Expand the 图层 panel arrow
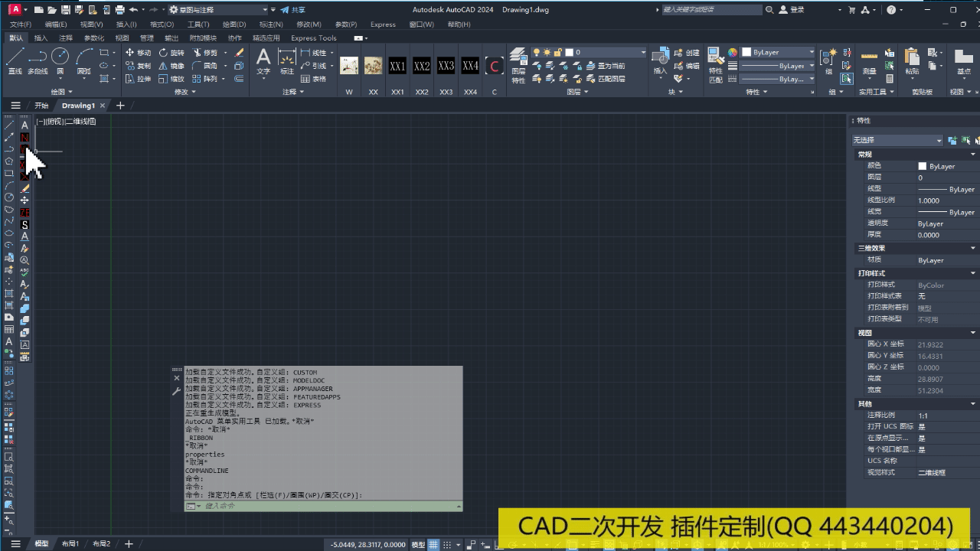 [586, 92]
